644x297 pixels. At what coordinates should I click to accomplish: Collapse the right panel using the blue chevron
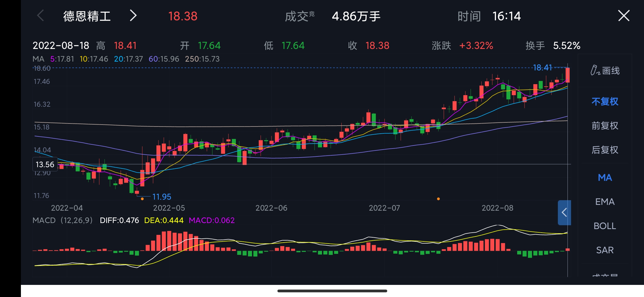(564, 213)
